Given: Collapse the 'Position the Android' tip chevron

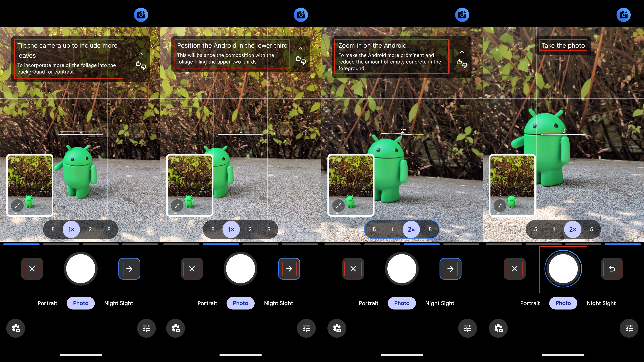Looking at the screenshot, I should [x=301, y=48].
